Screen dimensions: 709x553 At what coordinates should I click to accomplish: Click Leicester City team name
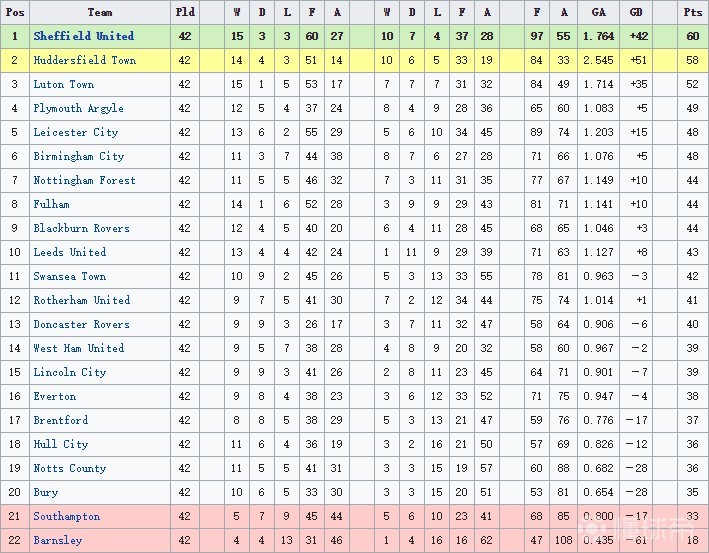point(75,132)
